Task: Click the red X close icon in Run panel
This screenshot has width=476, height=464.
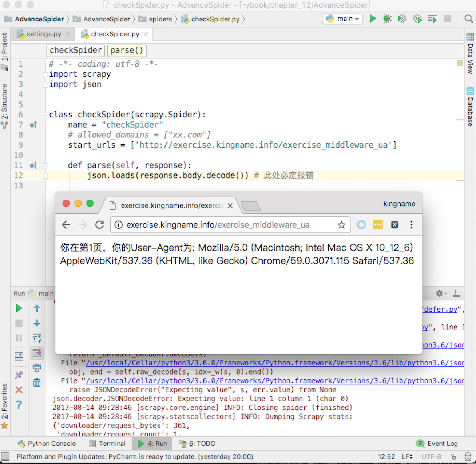Action: coord(19,390)
